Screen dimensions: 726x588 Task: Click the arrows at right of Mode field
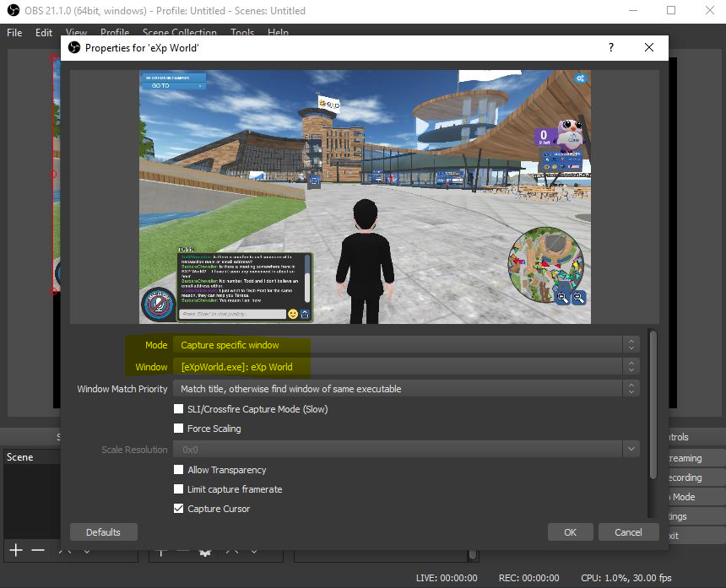pos(631,345)
